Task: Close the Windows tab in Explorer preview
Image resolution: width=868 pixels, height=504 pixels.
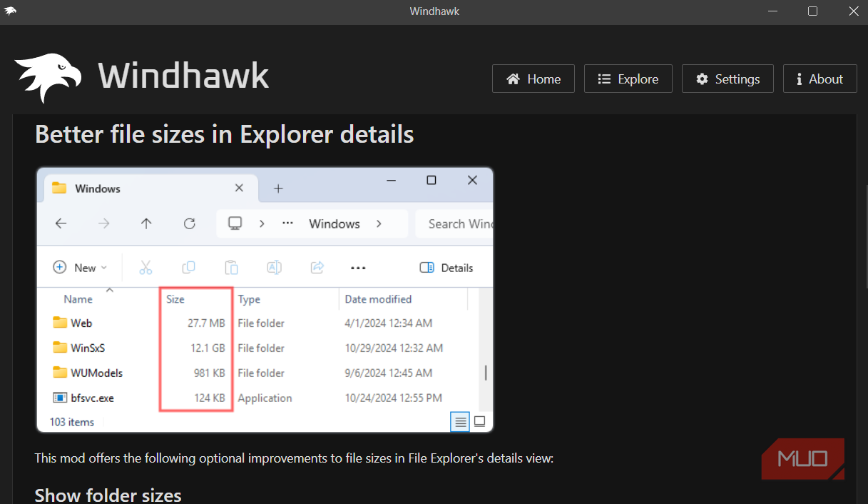Action: pyautogui.click(x=239, y=188)
